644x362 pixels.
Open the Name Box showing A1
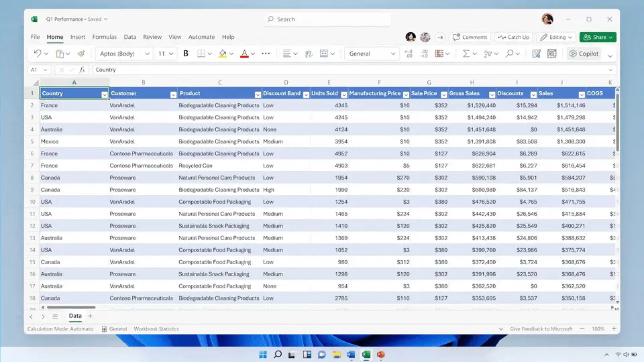[x=39, y=70]
